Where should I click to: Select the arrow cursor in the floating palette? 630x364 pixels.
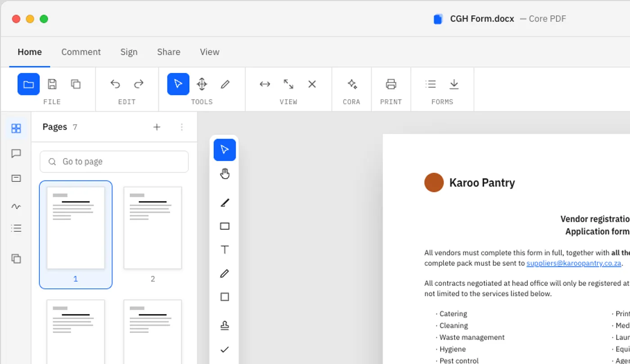225,150
